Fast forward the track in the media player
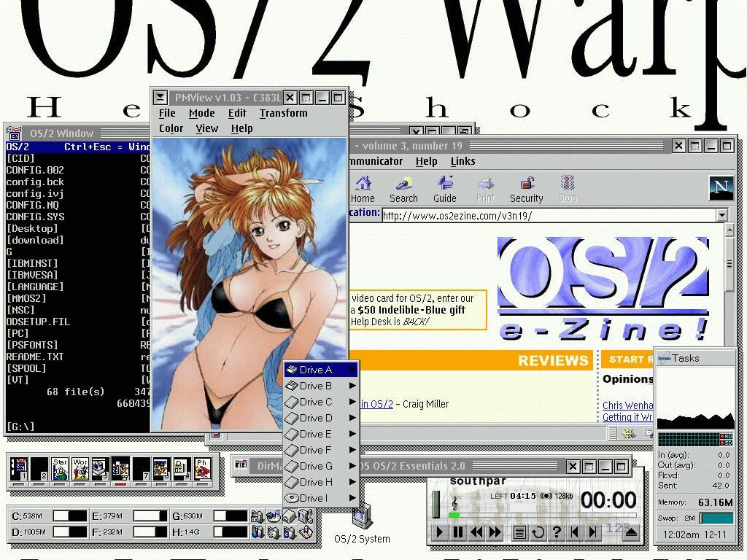 495,532
